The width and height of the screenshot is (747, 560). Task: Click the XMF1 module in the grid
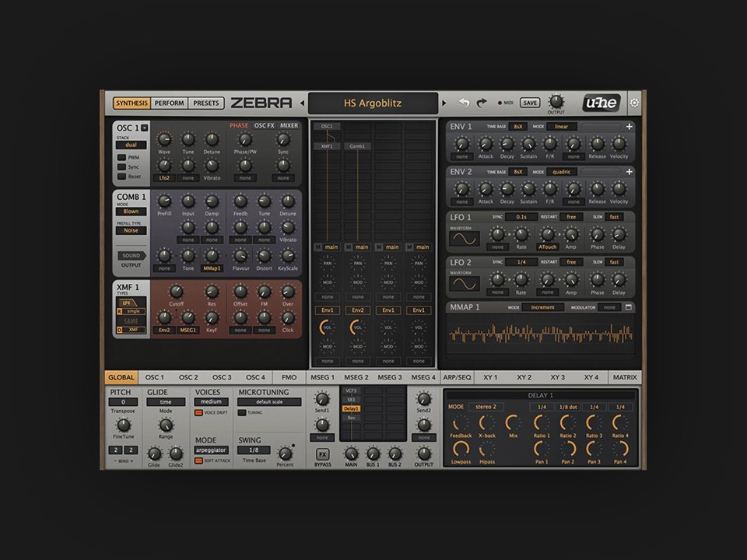point(327,146)
